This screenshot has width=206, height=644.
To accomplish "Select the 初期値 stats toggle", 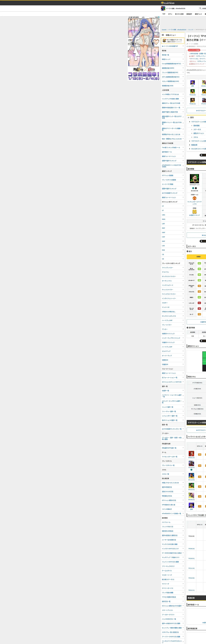I will [x=198, y=257].
